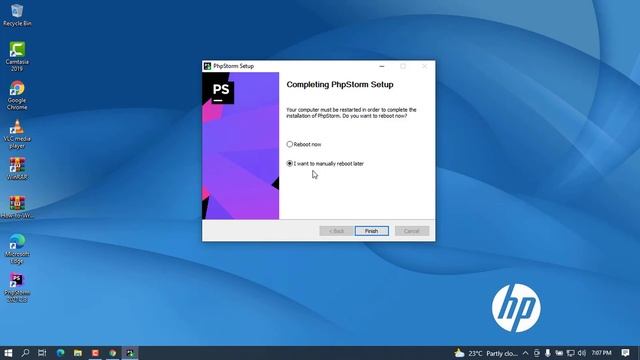Image resolution: width=640 pixels, height=360 pixels.
Task: Open the Microsoft Edge desktop shortcut
Action: [x=17, y=249]
